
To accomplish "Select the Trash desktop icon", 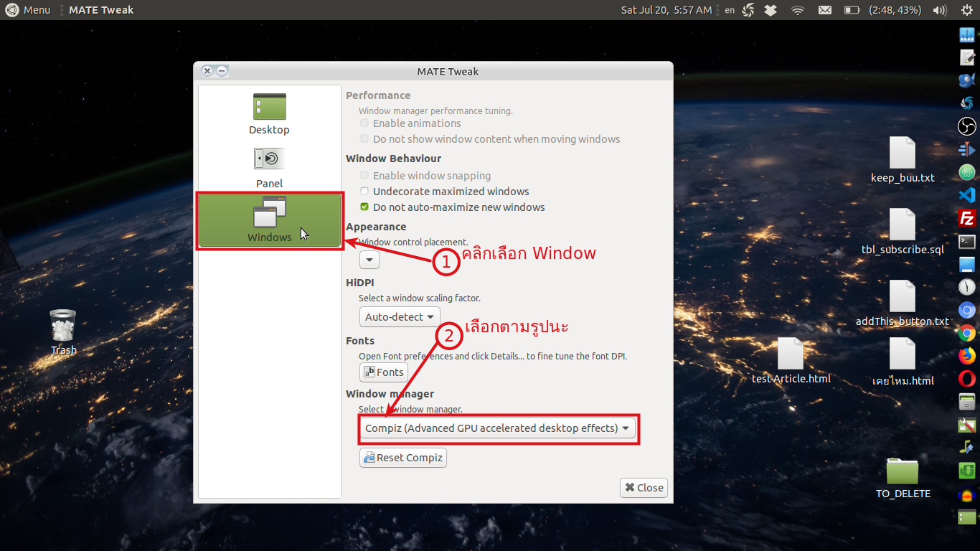I will coord(63,332).
